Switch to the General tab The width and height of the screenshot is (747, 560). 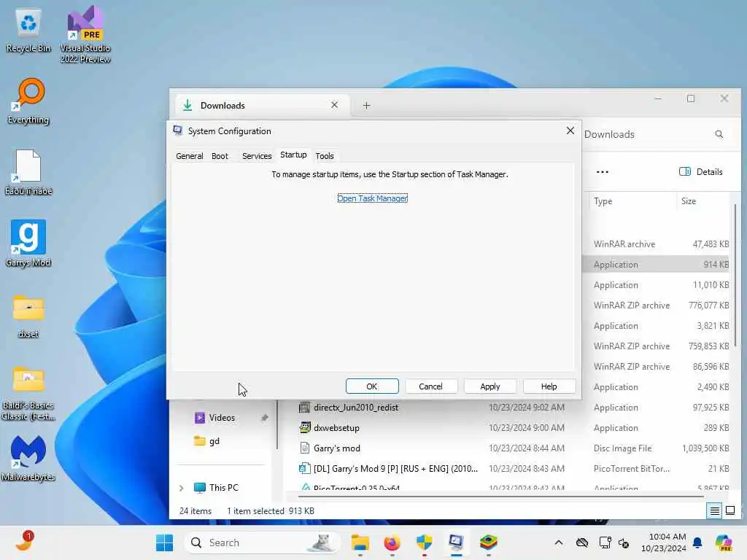(190, 156)
